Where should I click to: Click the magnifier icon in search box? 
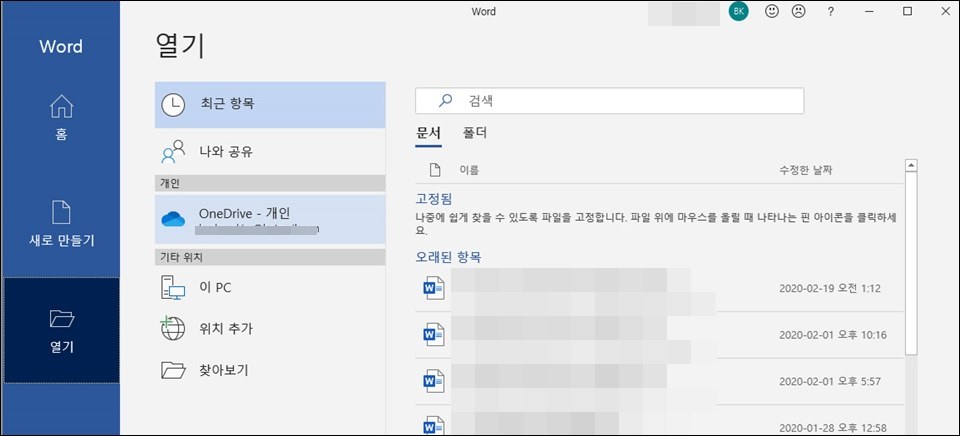tap(446, 101)
